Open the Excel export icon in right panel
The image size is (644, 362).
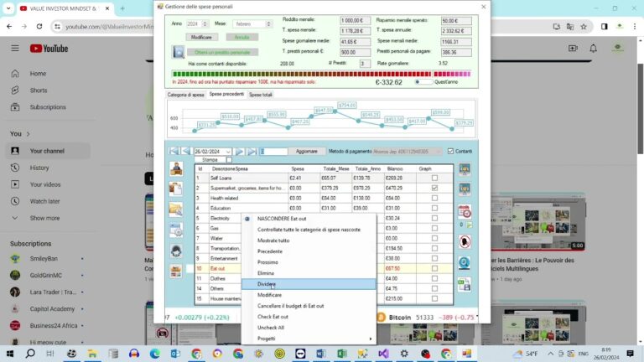465,284
